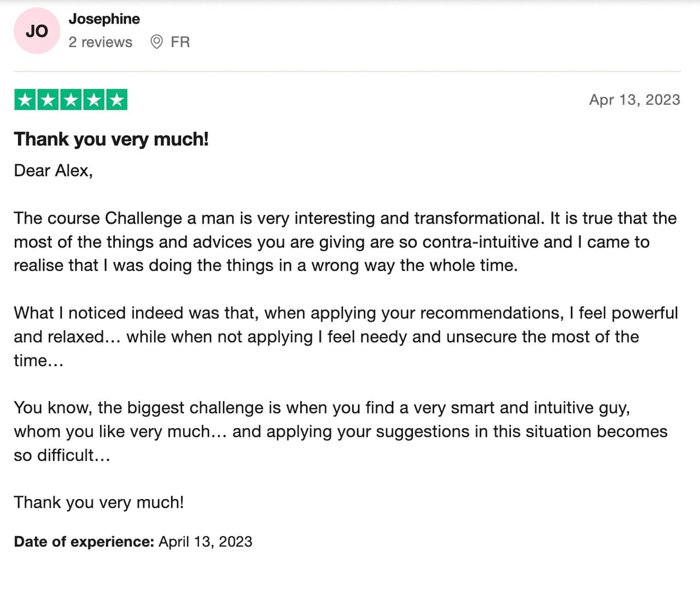
Task: Click the Apr 13, 2023 review date
Action: (634, 99)
